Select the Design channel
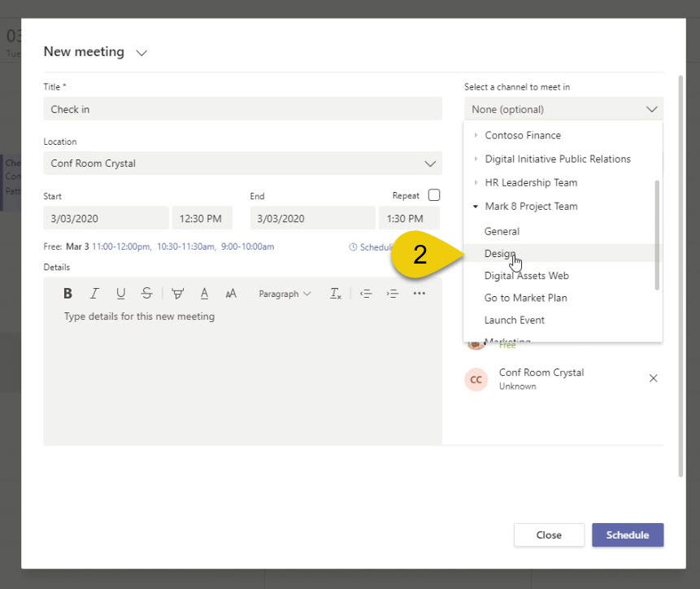Image resolution: width=700 pixels, height=589 pixels. tap(499, 253)
